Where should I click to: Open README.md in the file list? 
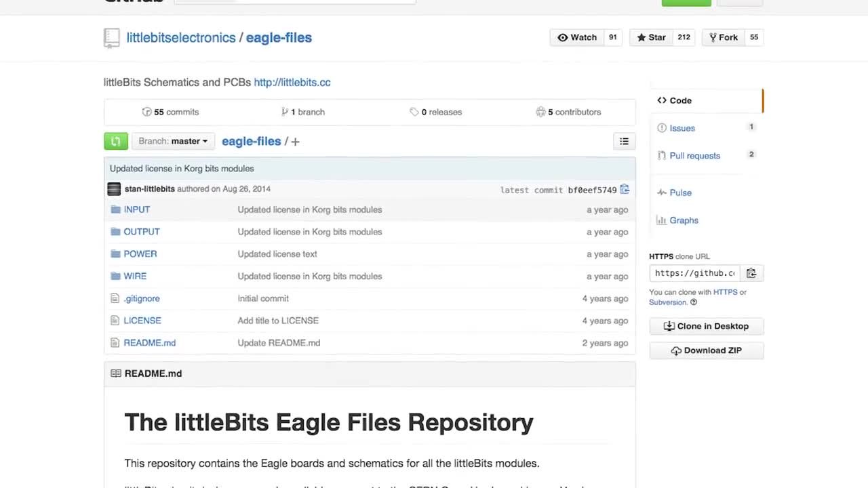[x=150, y=343]
